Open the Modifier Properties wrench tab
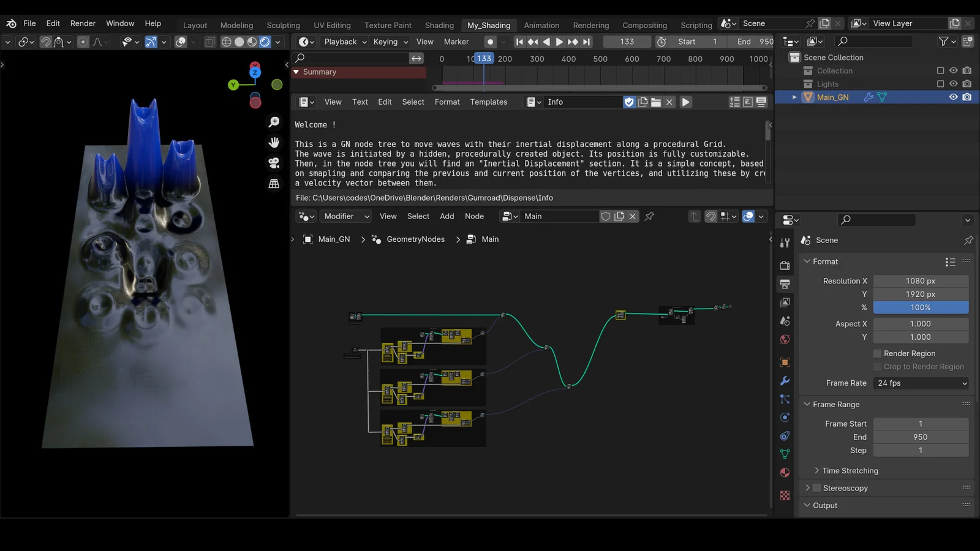The height and width of the screenshot is (551, 980). click(x=785, y=381)
